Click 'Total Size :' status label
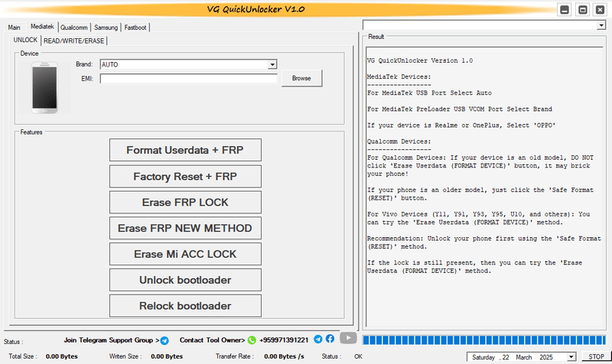Image resolution: width=612 pixels, height=364 pixels. (23, 356)
